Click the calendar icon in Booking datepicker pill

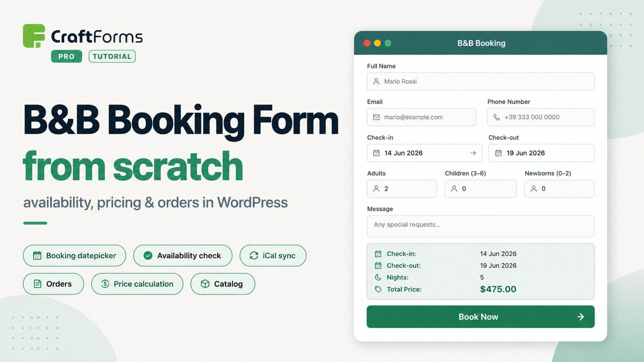37,255
